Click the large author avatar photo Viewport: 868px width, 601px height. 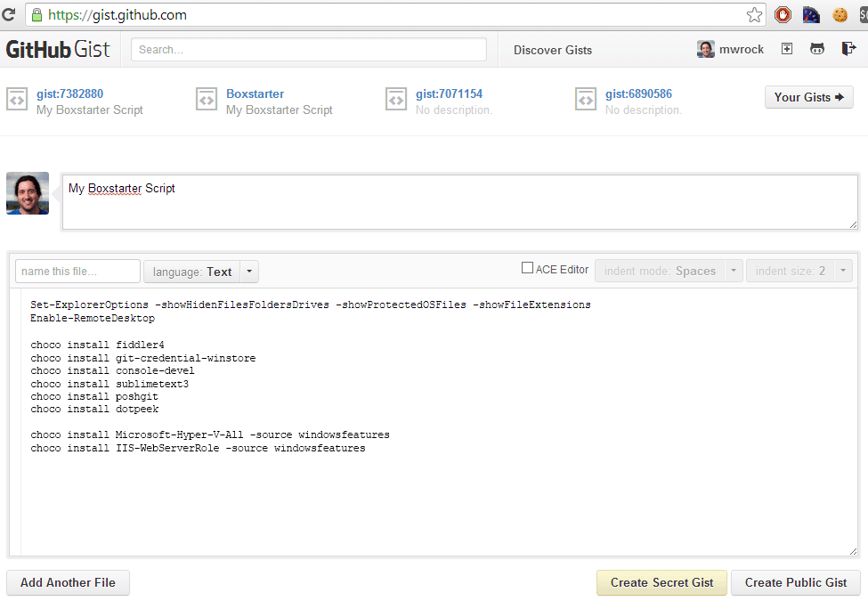point(28,193)
